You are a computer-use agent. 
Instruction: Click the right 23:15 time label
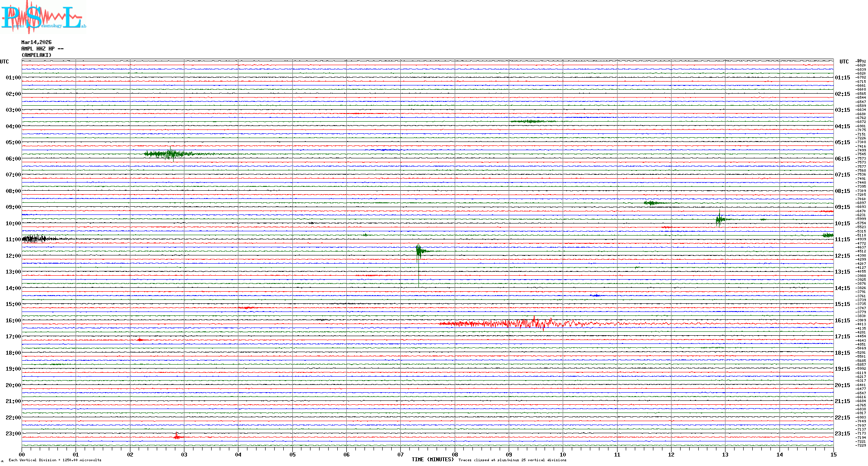click(842, 434)
